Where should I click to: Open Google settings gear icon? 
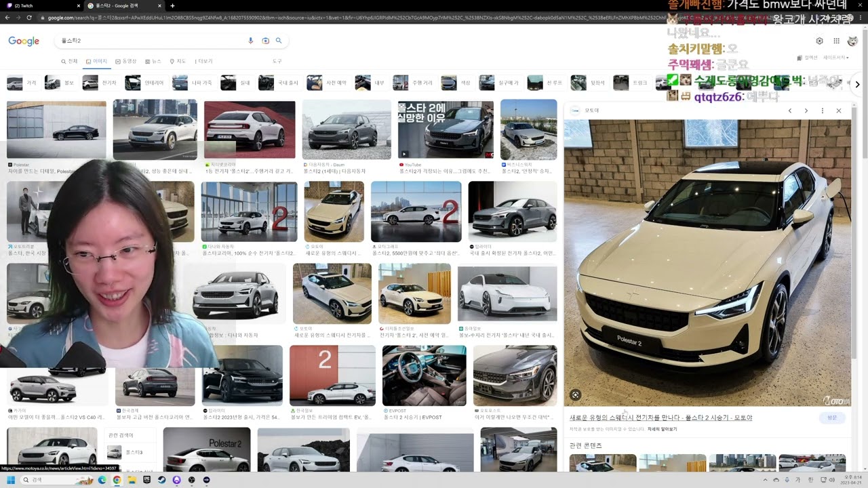[x=819, y=41]
